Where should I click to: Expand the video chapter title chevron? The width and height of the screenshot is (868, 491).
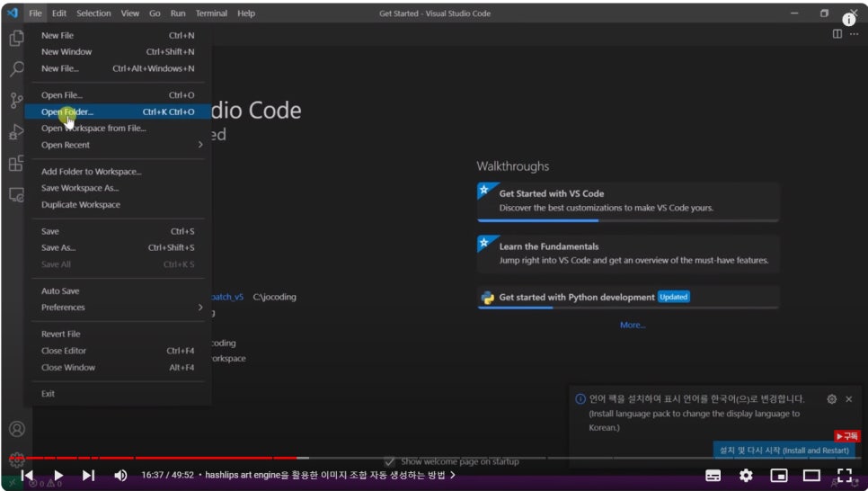tap(453, 475)
